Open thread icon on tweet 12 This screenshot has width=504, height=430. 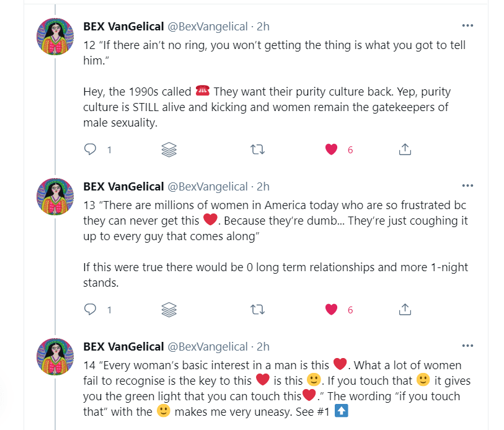(169, 150)
